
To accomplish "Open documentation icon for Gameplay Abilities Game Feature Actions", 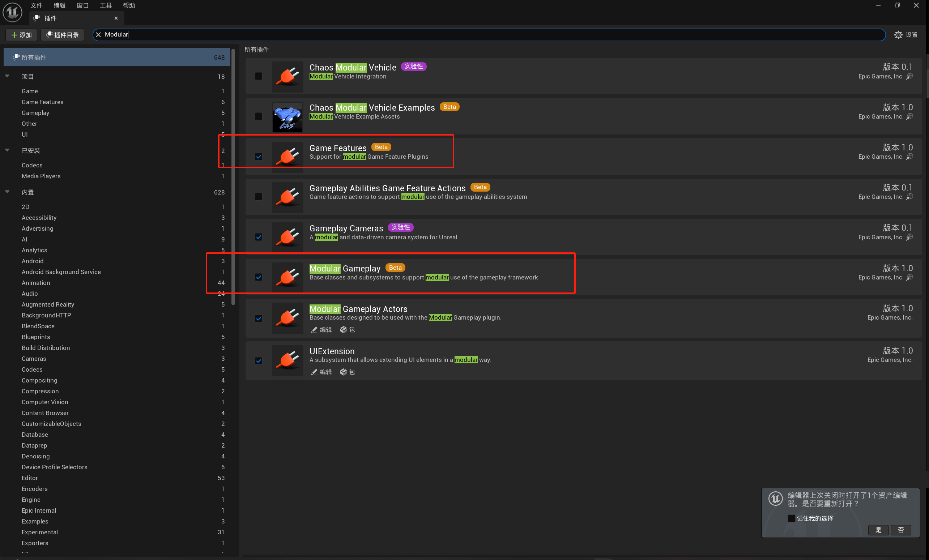I will coord(909,197).
